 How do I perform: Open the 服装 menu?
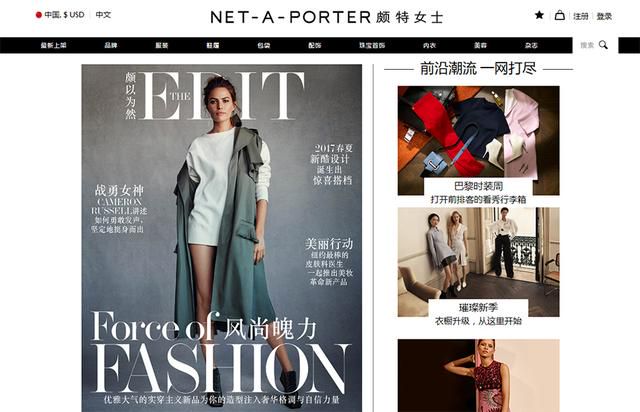[x=162, y=45]
